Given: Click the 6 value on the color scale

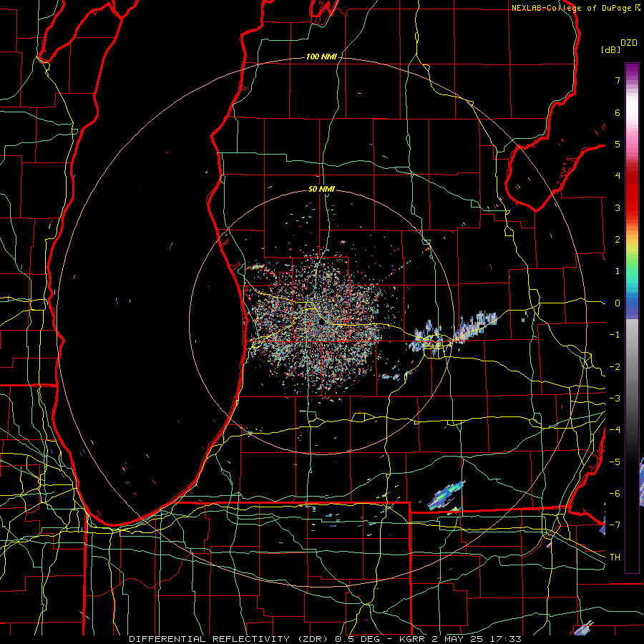Looking at the screenshot, I should pos(618,112).
